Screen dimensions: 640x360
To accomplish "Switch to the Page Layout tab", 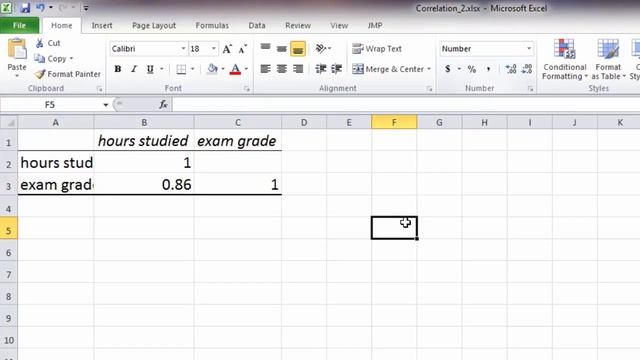I will 154,25.
